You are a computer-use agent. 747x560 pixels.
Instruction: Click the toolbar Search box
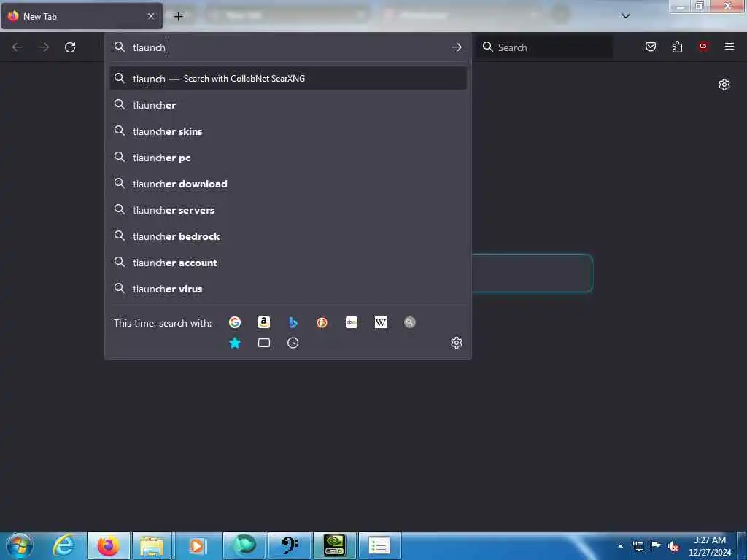click(x=545, y=47)
